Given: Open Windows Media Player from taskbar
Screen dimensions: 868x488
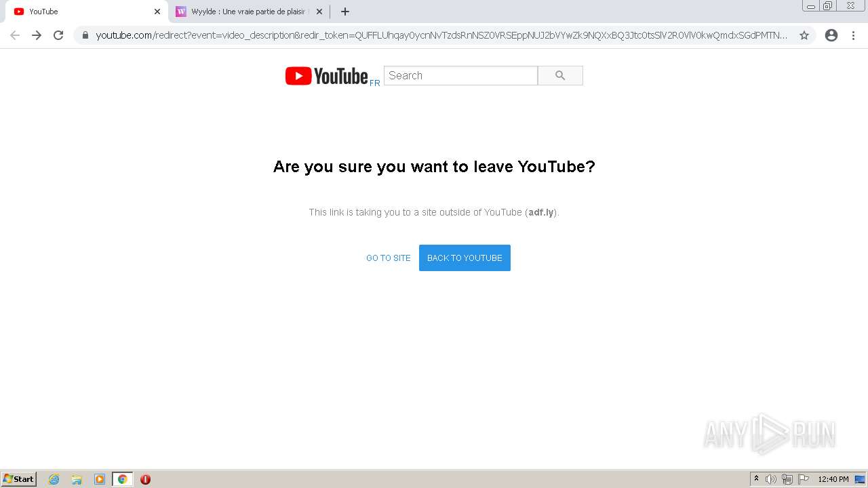Looking at the screenshot, I should pyautogui.click(x=100, y=479).
